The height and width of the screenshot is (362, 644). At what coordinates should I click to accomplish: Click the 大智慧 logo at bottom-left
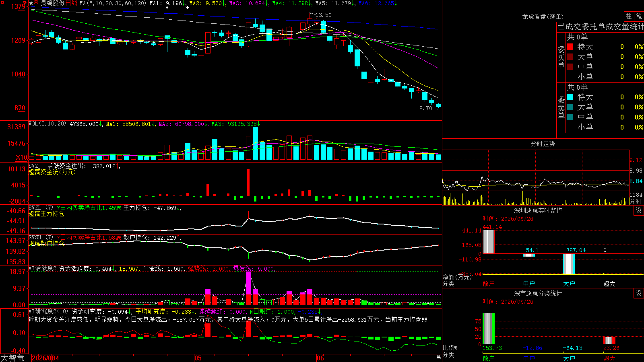click(12, 358)
